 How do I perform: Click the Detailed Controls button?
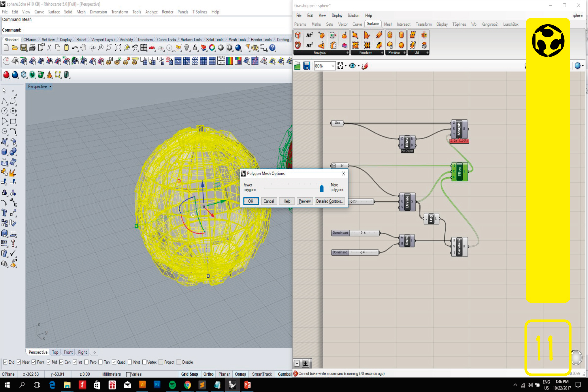click(x=330, y=201)
